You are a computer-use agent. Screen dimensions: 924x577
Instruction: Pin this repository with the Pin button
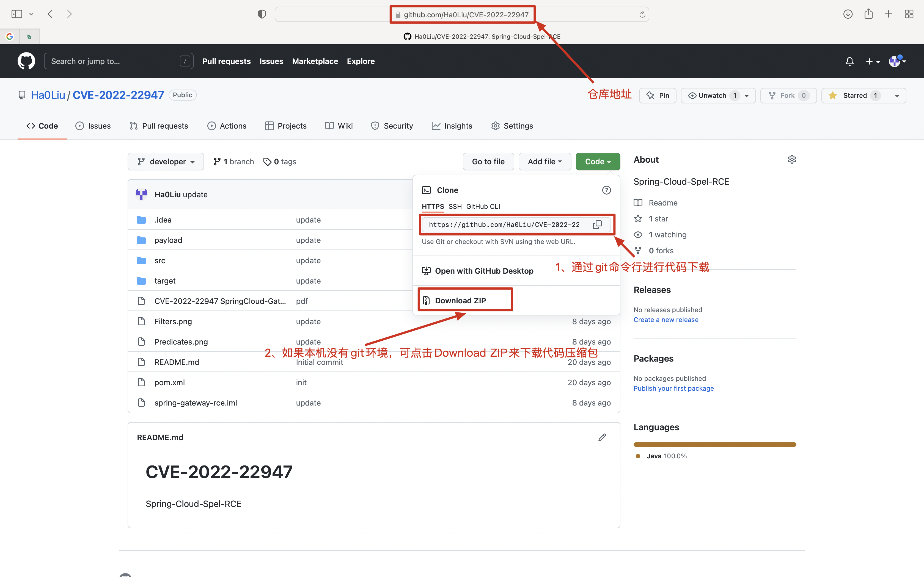[x=658, y=95]
